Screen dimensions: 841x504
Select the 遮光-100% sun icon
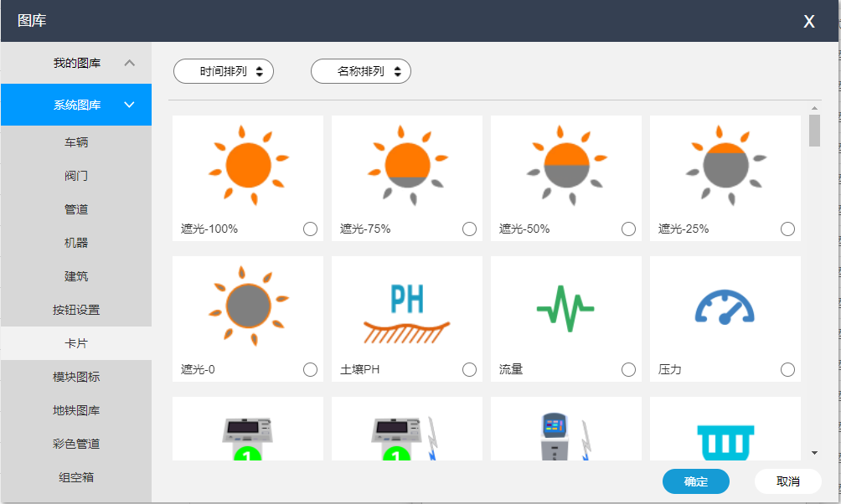(247, 163)
